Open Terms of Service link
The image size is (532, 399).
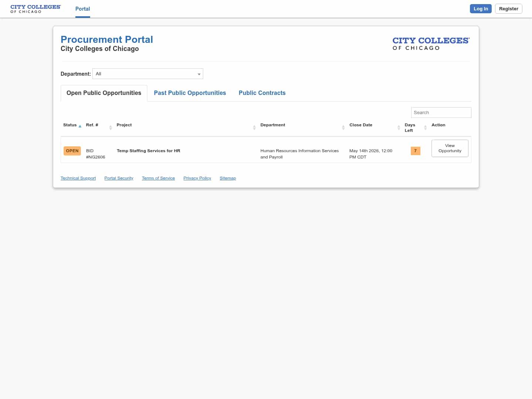point(158,178)
